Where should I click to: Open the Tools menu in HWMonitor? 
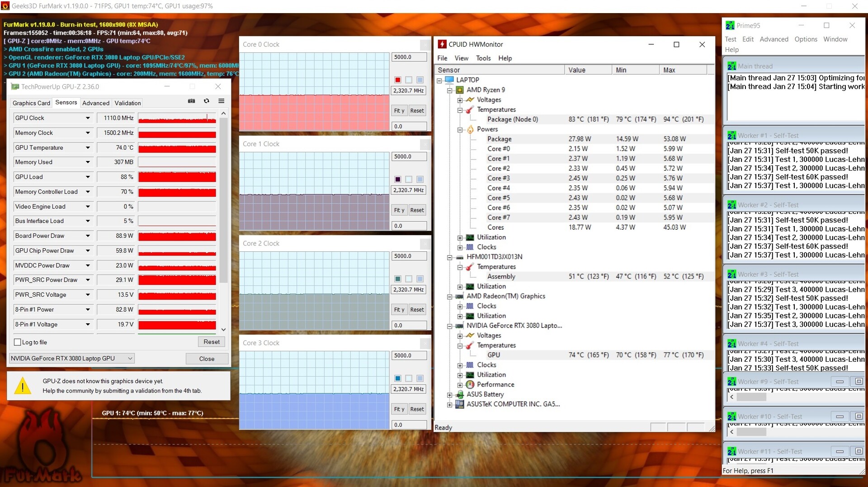click(483, 58)
